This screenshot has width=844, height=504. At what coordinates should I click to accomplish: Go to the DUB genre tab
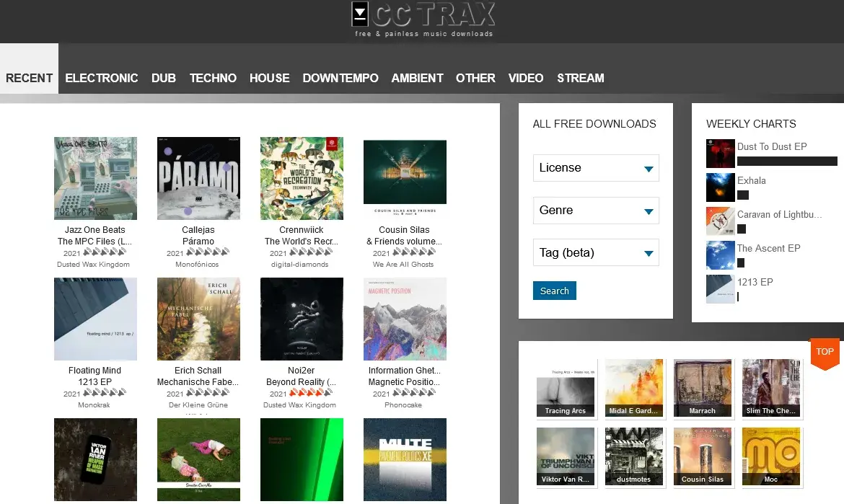pyautogui.click(x=164, y=78)
